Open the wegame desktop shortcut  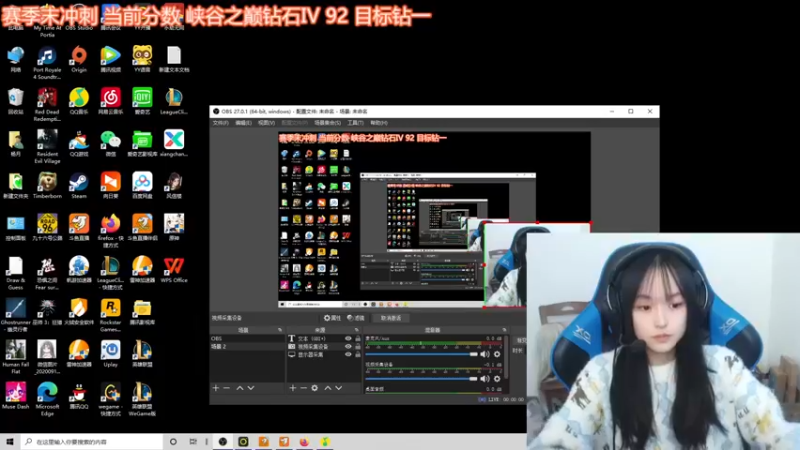110,399
